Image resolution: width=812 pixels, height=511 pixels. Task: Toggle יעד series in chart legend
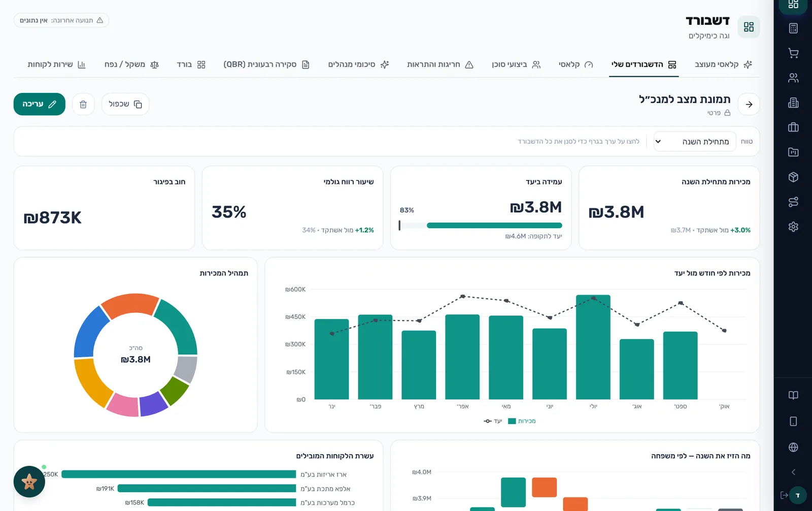pos(493,421)
